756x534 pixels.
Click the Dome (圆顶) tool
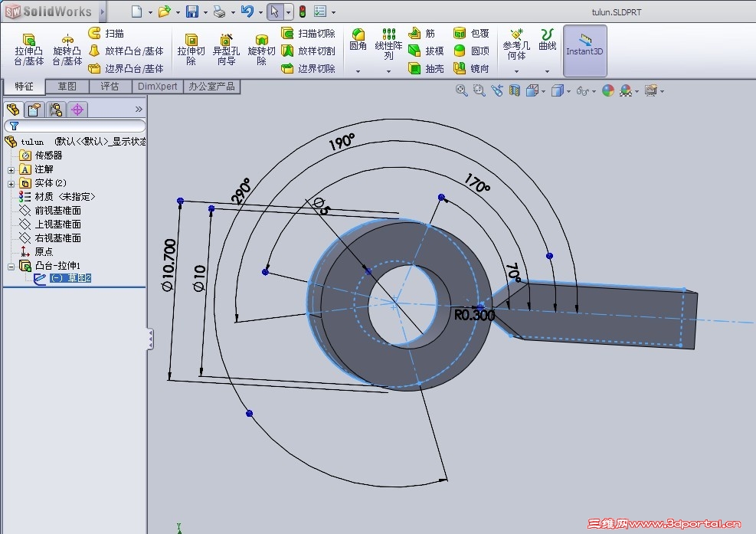pyautogui.click(x=472, y=51)
